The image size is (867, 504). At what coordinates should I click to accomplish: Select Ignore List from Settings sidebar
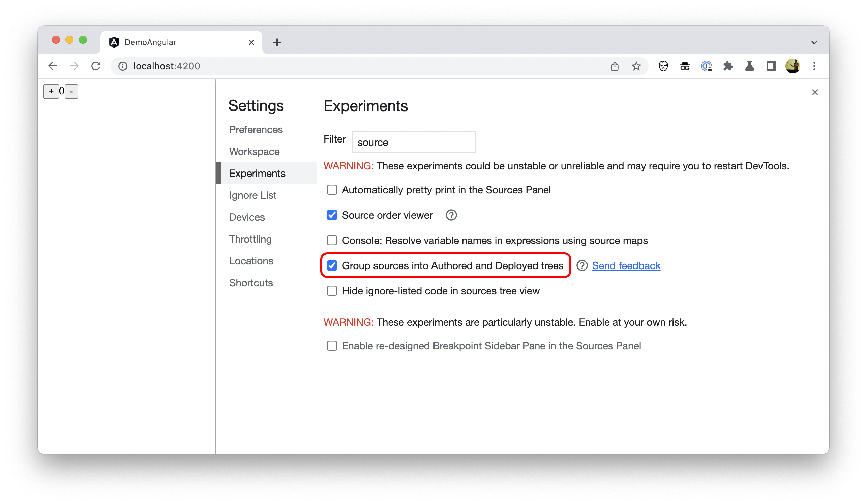click(x=252, y=195)
